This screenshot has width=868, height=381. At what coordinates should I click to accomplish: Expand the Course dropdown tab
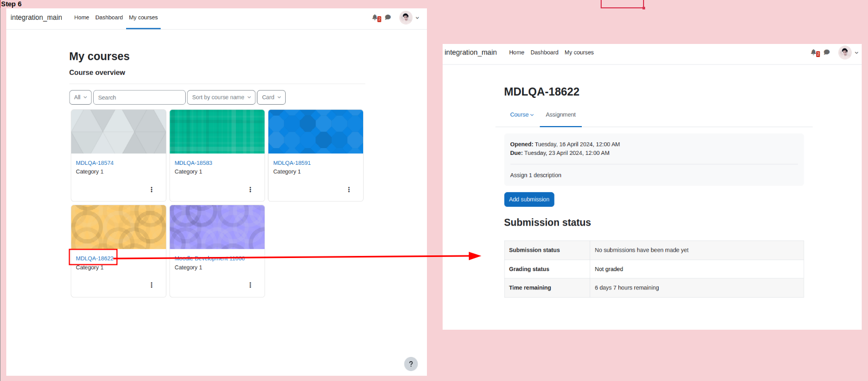point(522,115)
